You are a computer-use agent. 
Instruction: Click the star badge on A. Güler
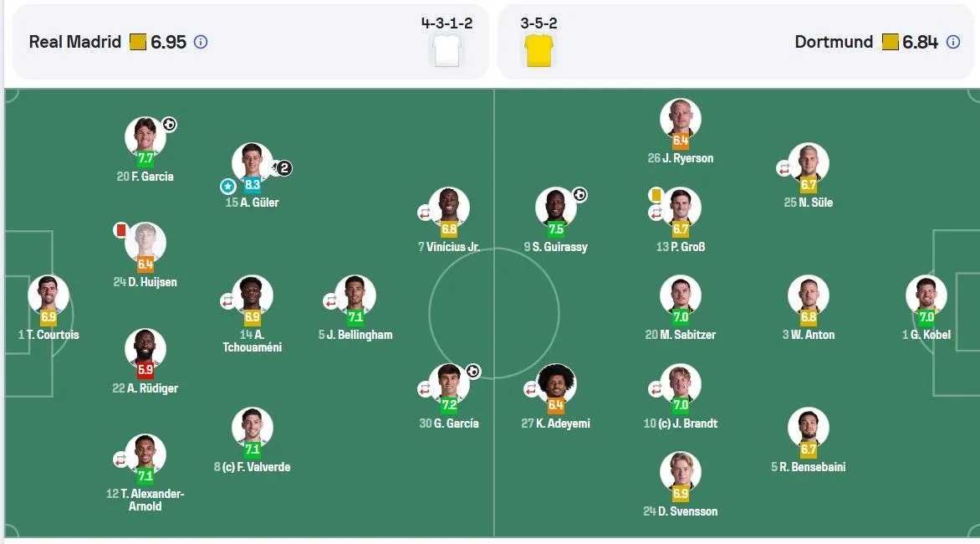pyautogui.click(x=228, y=187)
